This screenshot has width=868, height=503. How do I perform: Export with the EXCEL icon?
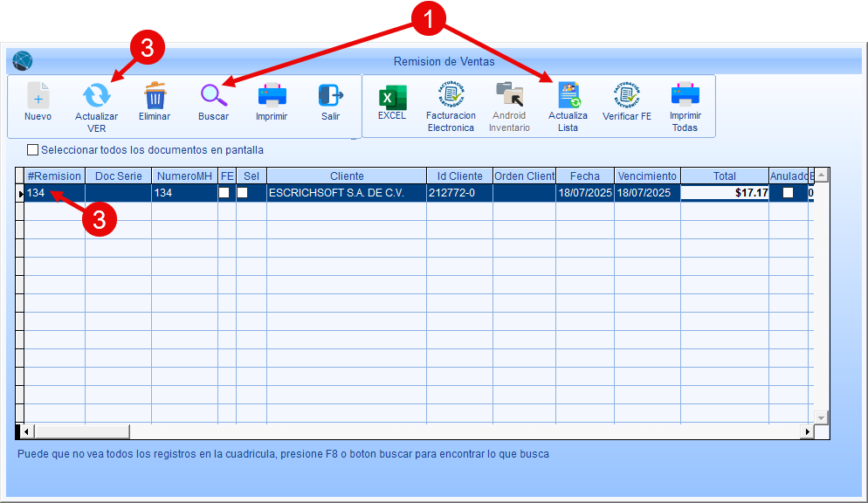click(392, 96)
